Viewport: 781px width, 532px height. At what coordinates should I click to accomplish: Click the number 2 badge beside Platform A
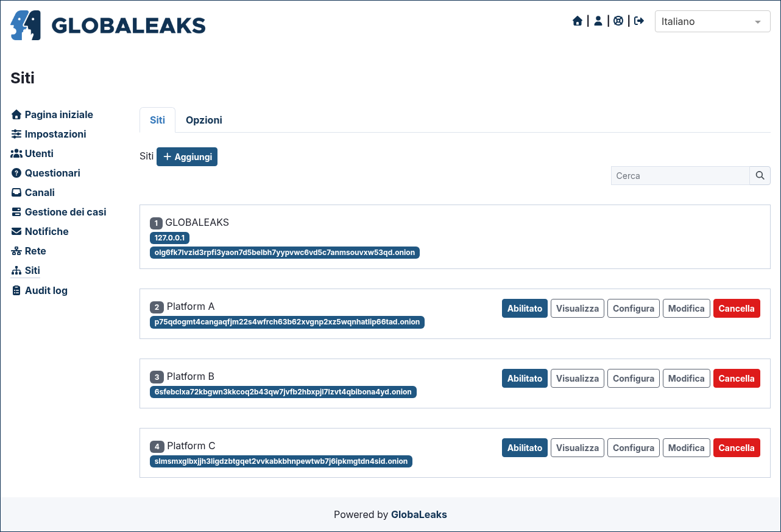tap(157, 307)
